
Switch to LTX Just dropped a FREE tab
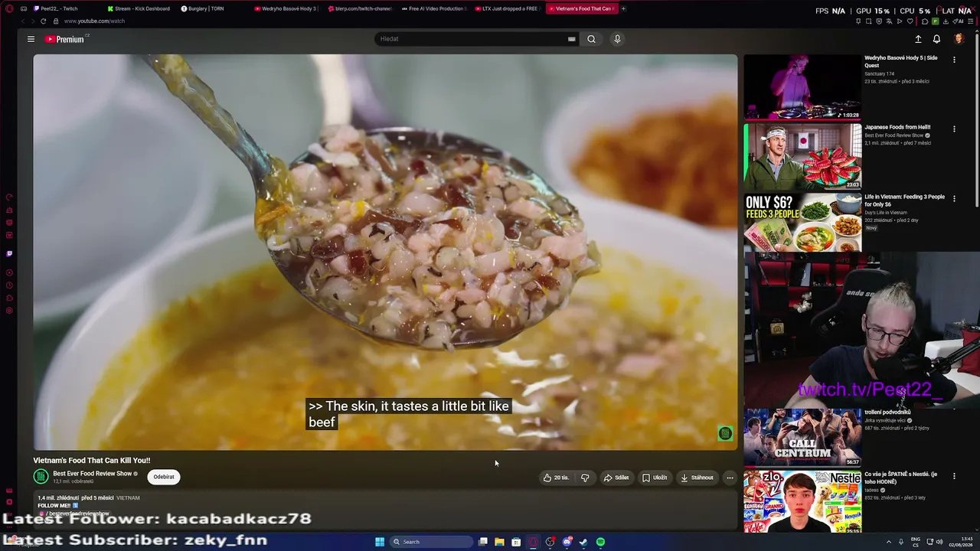point(508,8)
